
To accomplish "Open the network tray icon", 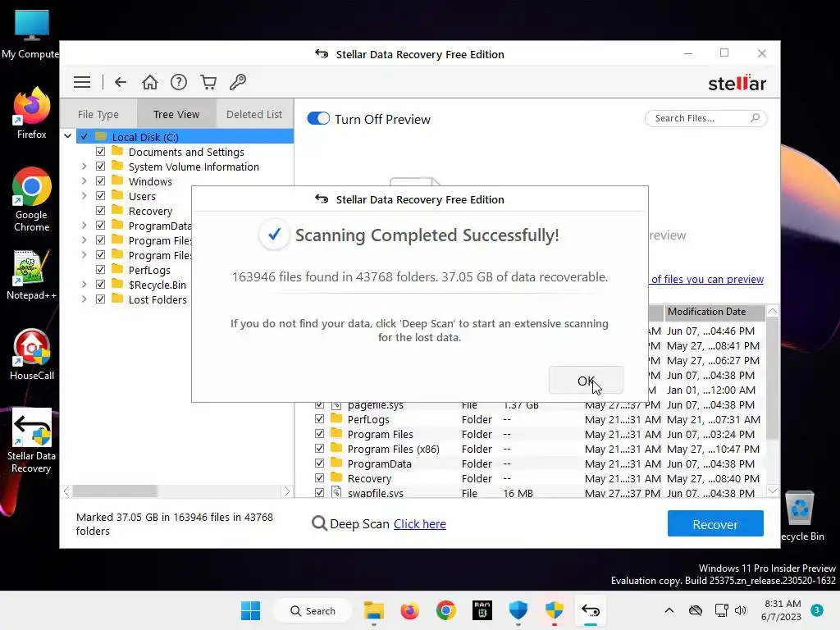I will pyautogui.click(x=722, y=610).
